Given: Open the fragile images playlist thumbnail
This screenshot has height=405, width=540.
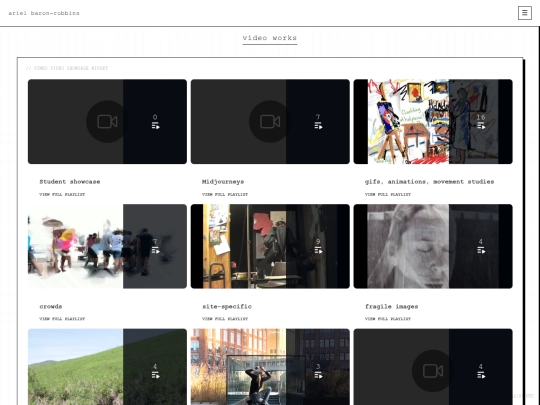Looking at the screenshot, I should [433, 246].
